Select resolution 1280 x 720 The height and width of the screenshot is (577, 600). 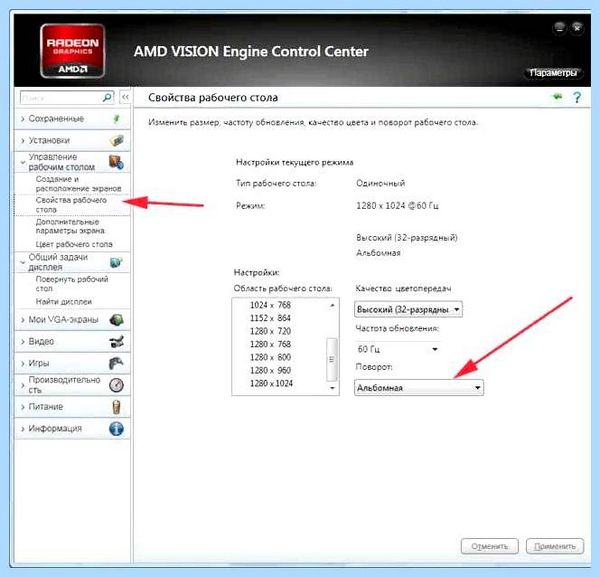coord(270,331)
